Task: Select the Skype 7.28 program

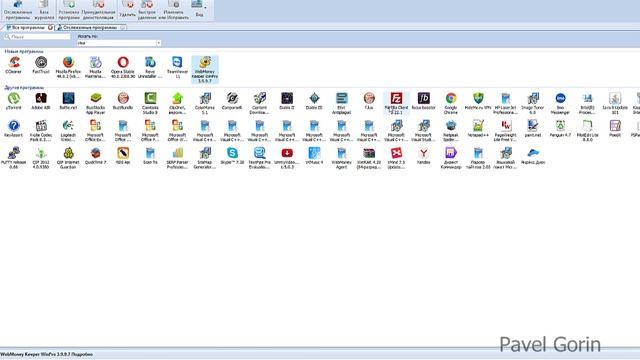Action: pos(232,156)
